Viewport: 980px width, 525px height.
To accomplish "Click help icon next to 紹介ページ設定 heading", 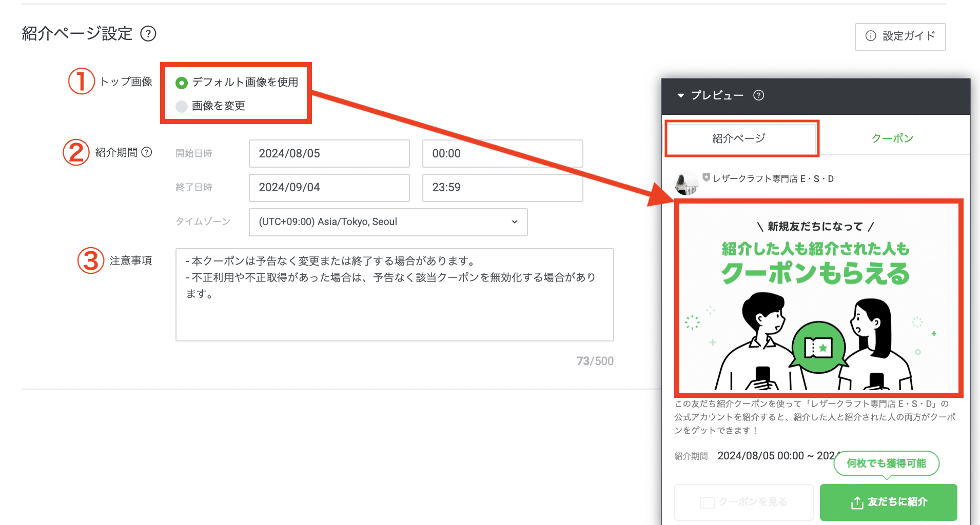I will pyautogui.click(x=148, y=34).
